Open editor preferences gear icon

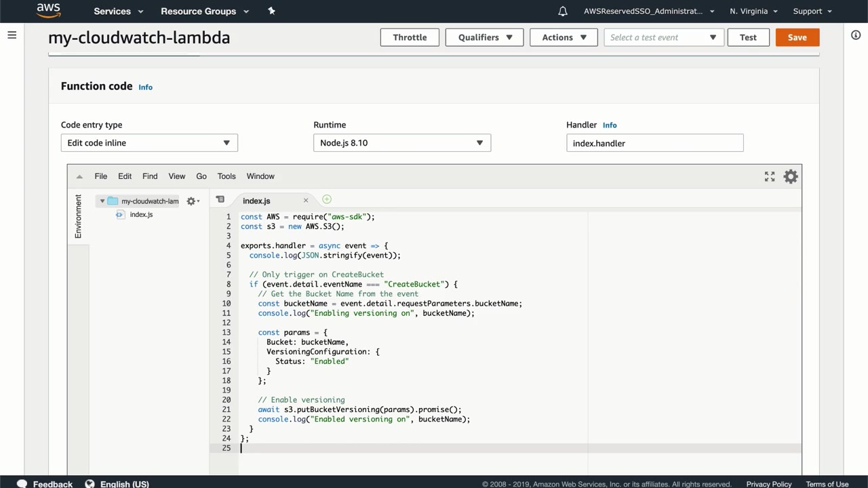click(x=791, y=176)
